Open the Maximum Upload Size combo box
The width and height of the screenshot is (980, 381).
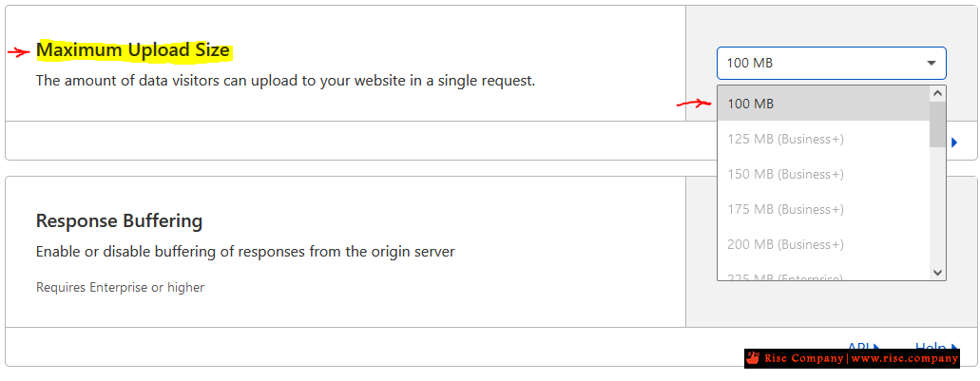pyautogui.click(x=832, y=63)
